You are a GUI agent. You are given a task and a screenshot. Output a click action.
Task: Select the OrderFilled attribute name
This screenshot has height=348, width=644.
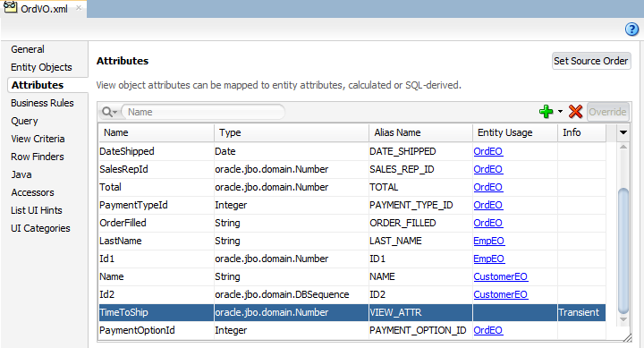tap(123, 223)
